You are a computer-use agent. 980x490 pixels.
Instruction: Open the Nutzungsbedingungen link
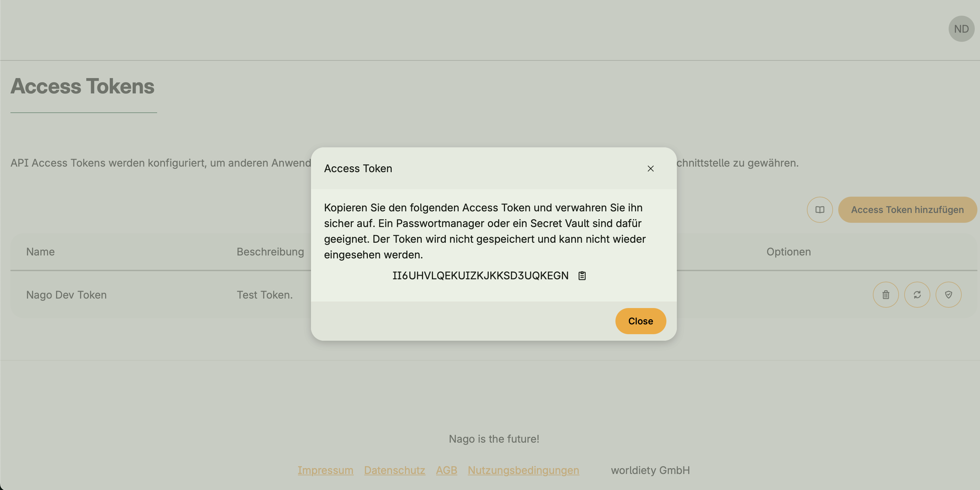pos(523,470)
